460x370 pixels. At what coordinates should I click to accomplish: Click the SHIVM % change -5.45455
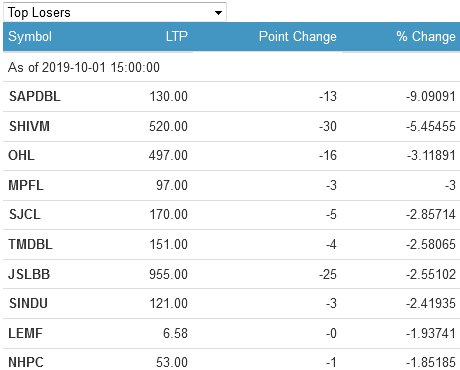pyautogui.click(x=431, y=126)
